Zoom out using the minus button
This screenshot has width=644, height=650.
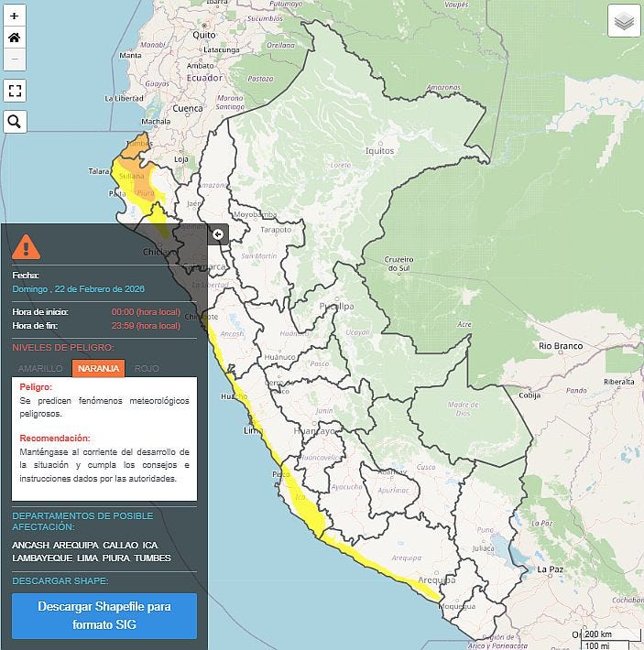pyautogui.click(x=15, y=60)
